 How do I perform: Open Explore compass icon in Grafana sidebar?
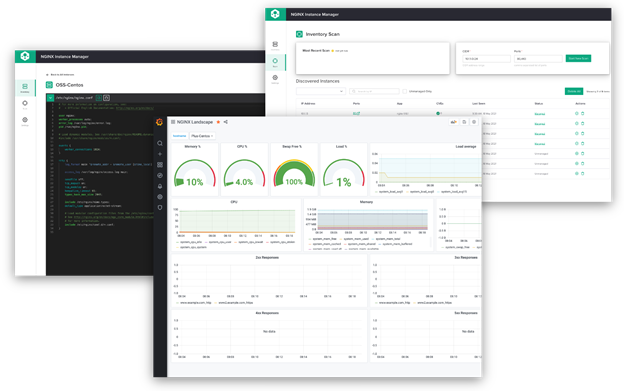tap(160, 175)
